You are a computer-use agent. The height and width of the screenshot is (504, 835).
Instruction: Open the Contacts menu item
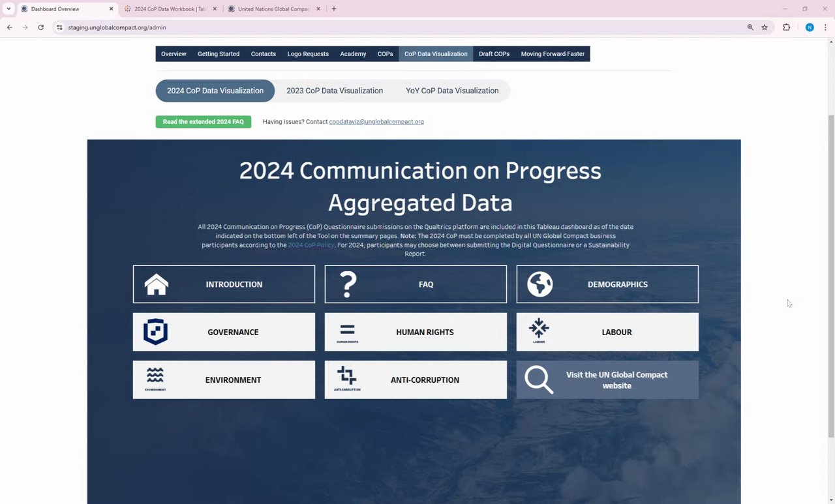click(x=264, y=54)
